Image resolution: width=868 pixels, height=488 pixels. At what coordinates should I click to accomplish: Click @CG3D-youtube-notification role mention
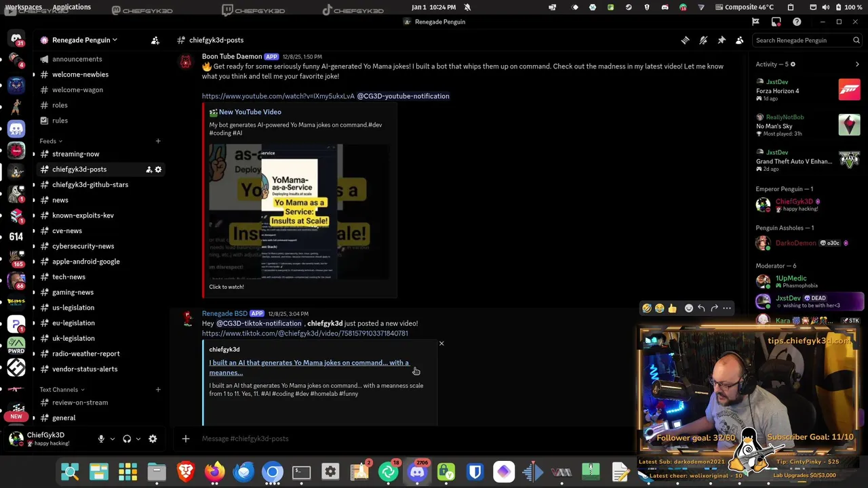tap(403, 96)
